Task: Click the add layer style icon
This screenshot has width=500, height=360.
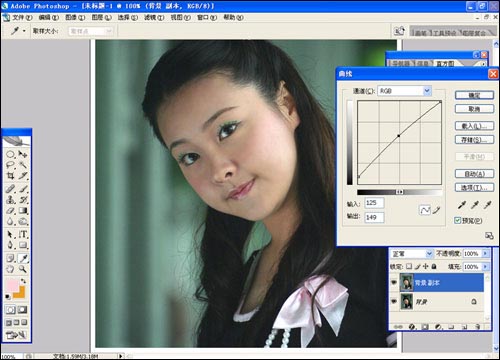Action: point(412,327)
